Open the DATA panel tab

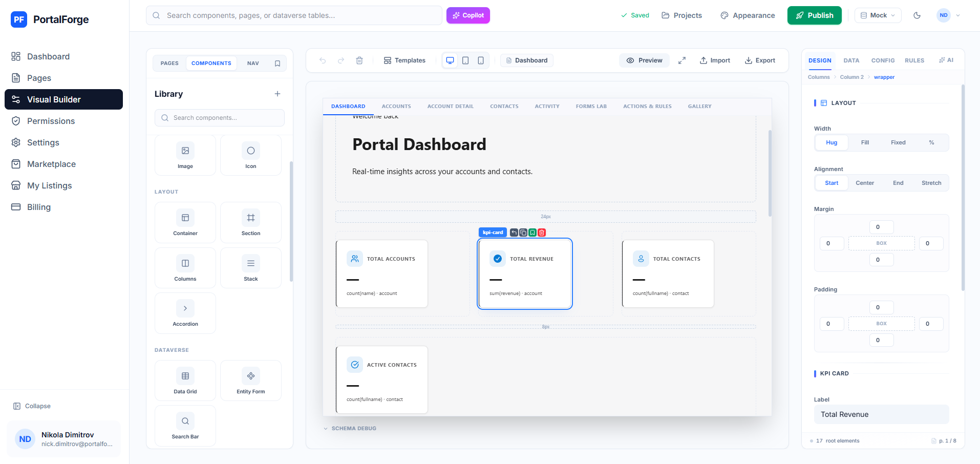point(851,60)
